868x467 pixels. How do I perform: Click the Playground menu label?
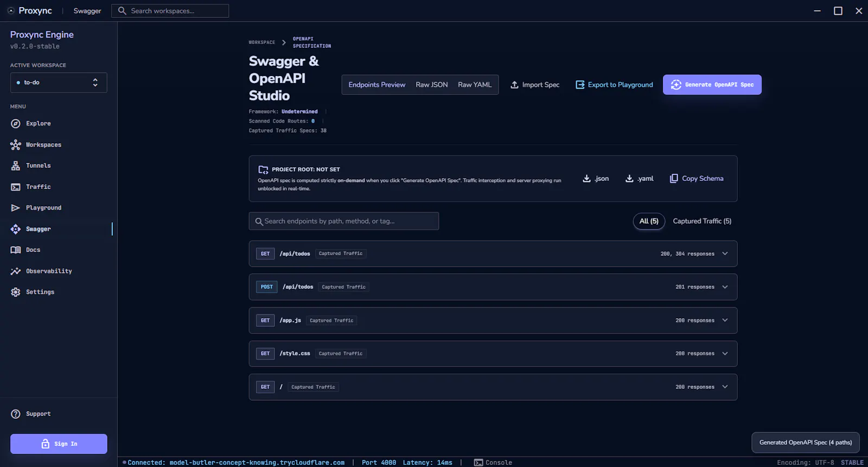44,208
